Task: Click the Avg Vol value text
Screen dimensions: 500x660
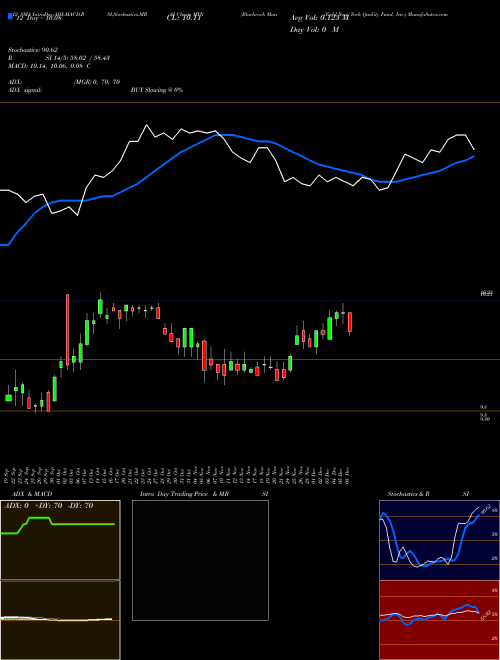Action: click(319, 18)
